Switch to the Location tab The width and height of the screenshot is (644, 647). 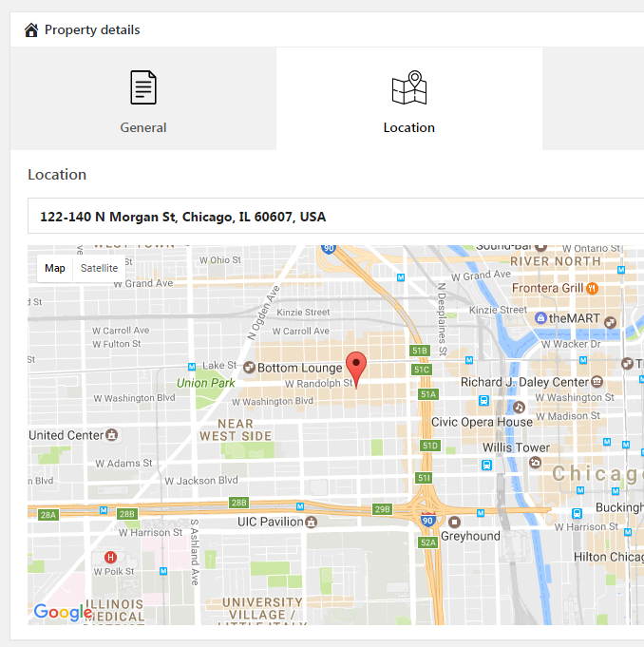408,99
